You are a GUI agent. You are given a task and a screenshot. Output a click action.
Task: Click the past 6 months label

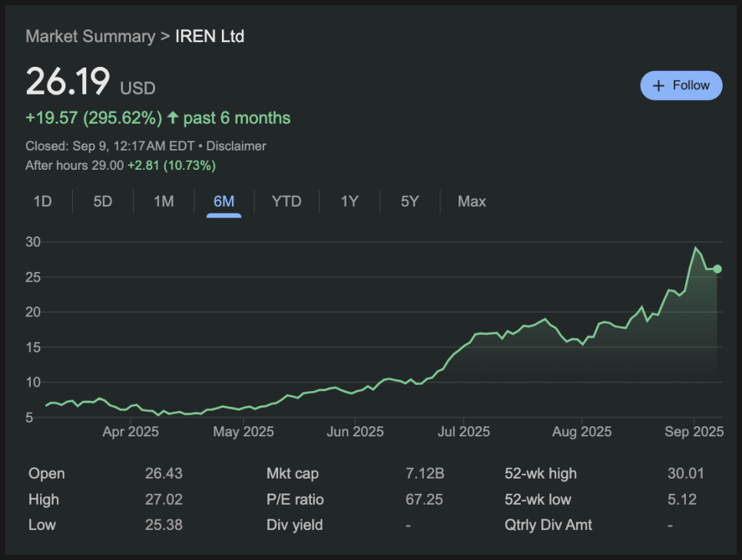pos(237,118)
